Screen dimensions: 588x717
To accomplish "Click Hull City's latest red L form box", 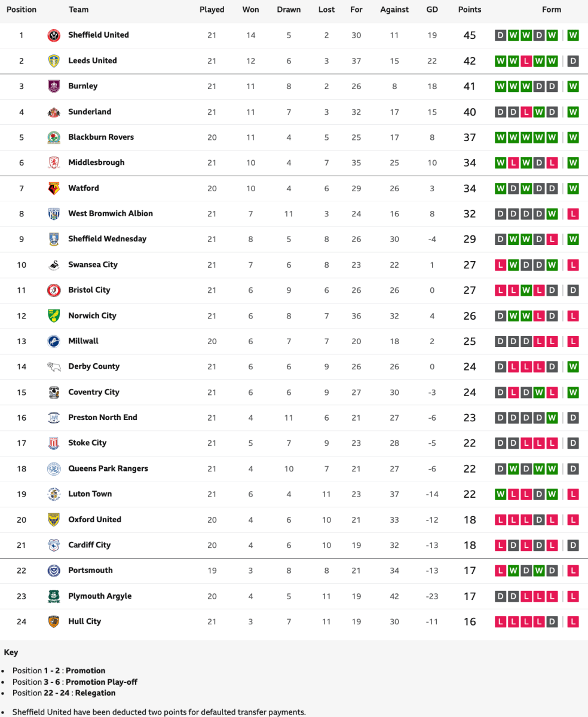I will (x=572, y=621).
